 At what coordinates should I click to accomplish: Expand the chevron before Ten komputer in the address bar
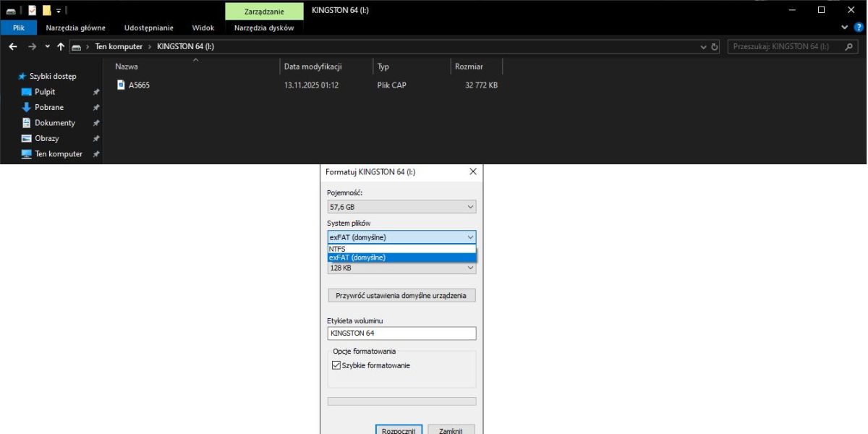tap(88, 46)
